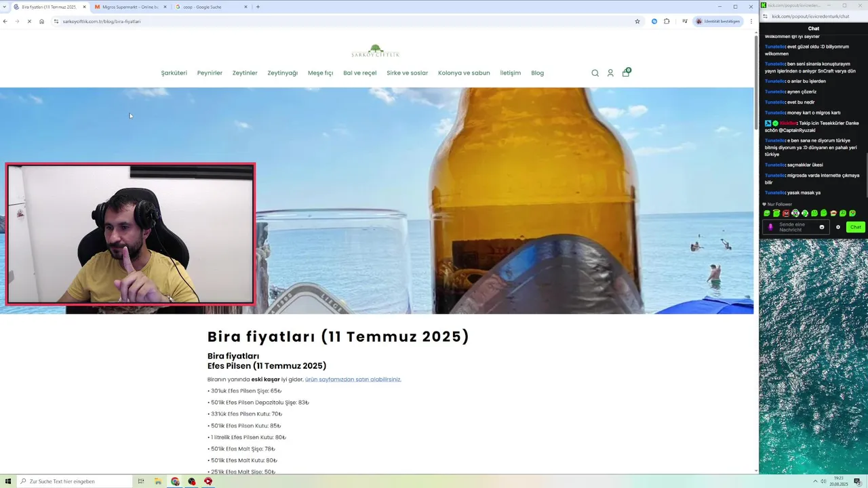Open File Explorer from the taskbar
The height and width of the screenshot is (488, 868).
click(158, 481)
